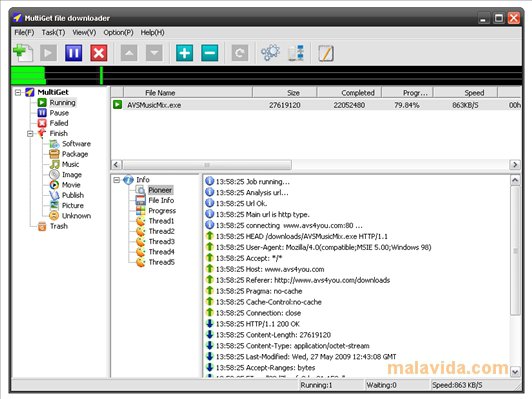Collapse the MultiGet root tree node

[18, 92]
